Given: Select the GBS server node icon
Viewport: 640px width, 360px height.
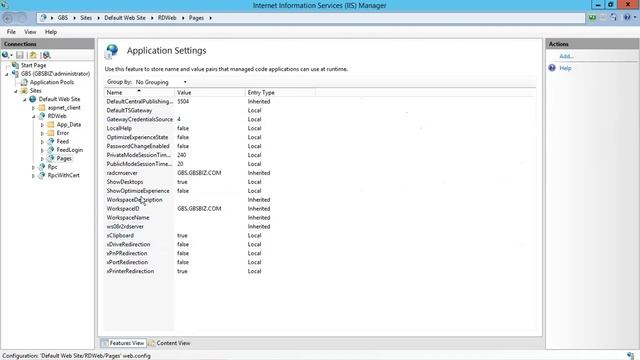Looking at the screenshot, I should (x=15, y=74).
